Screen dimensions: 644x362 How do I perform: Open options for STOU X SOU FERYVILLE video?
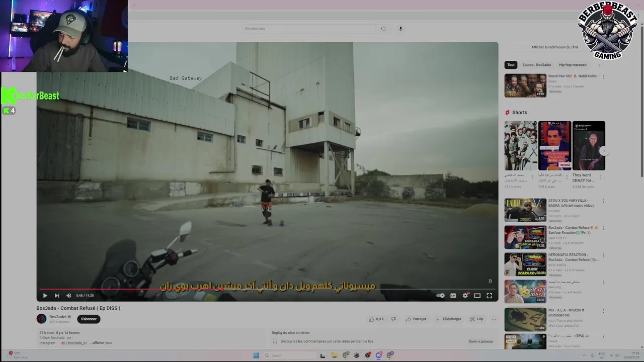click(x=603, y=201)
